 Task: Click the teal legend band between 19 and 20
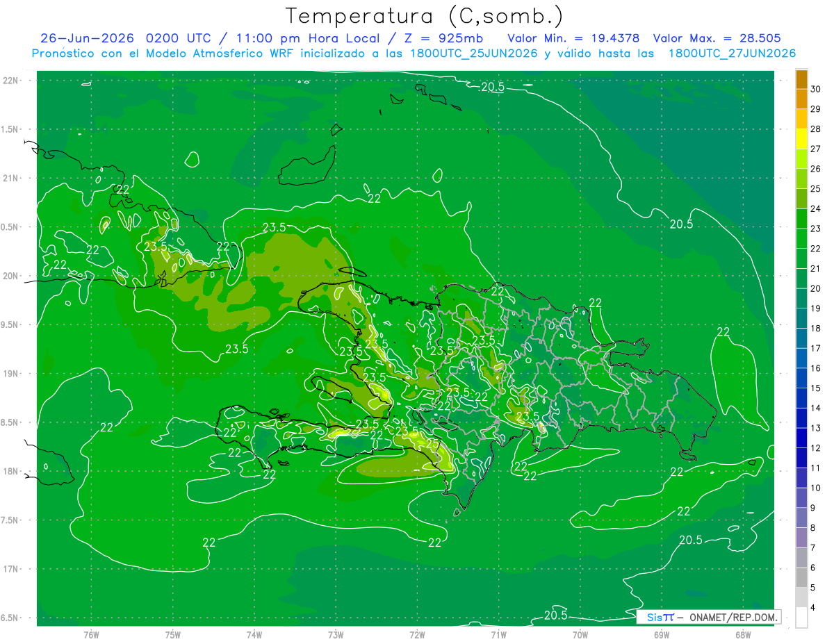point(801,299)
